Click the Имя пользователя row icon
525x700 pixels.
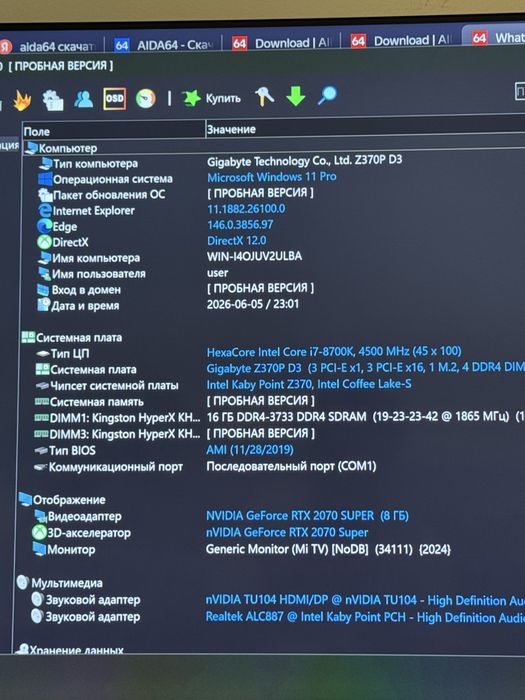44,273
